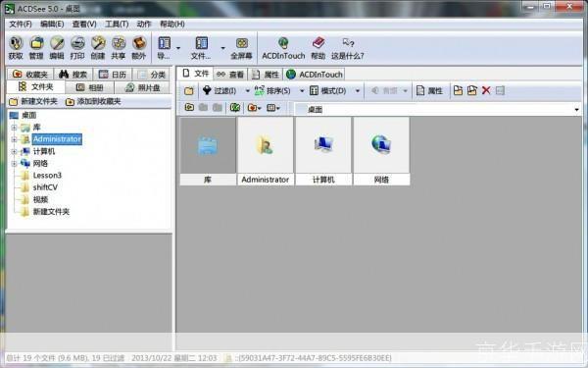Select the Administrator thumbnail
Screen dimensions: 588x368
tap(266, 151)
